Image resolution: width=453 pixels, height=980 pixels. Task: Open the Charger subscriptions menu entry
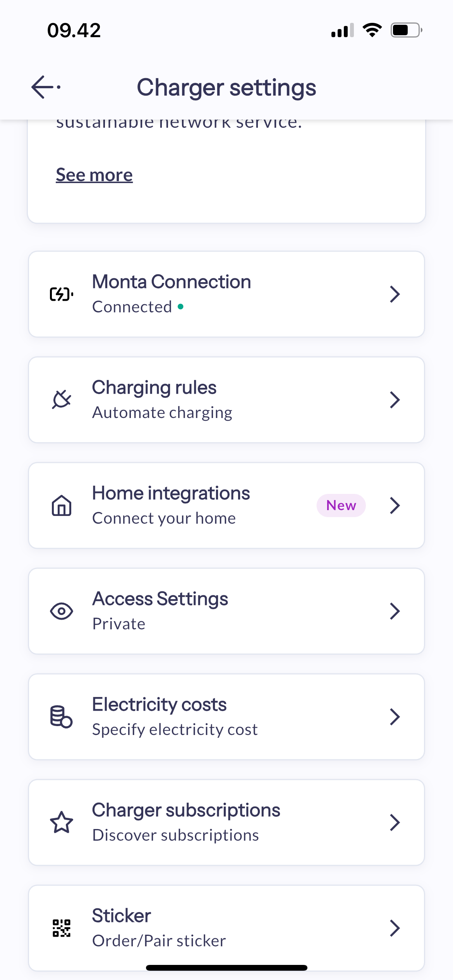coord(226,822)
